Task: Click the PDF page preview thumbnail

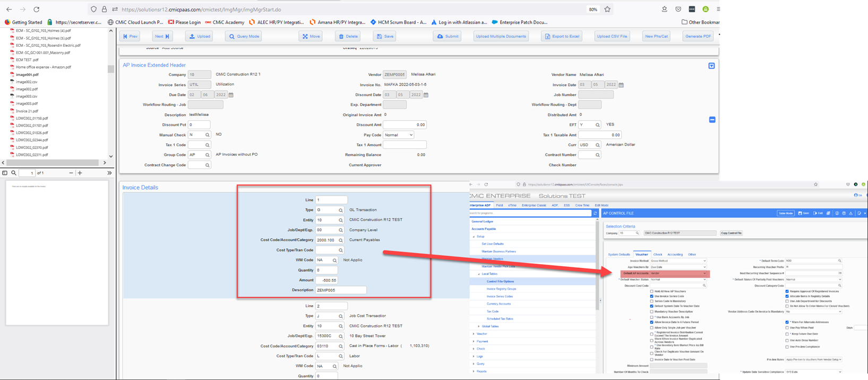Action: tap(57, 252)
